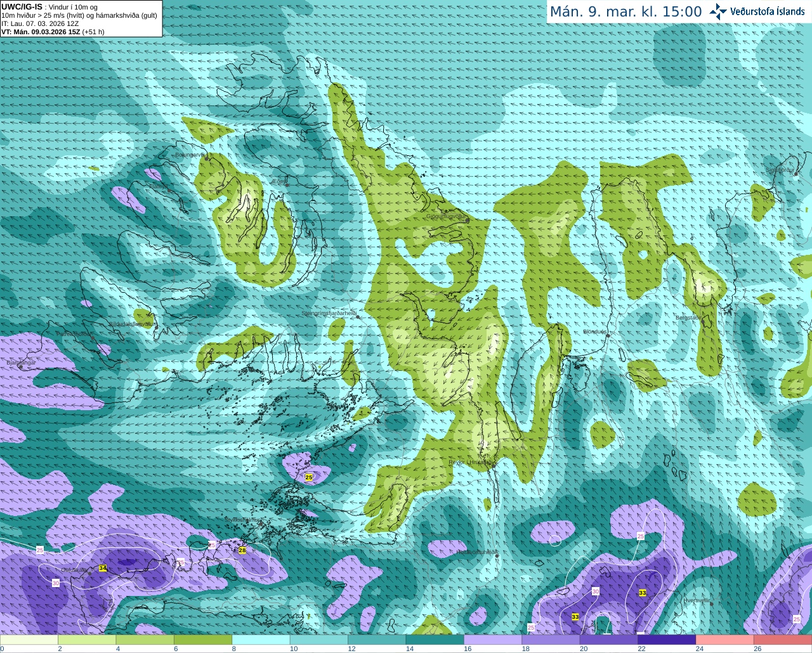Screen dimensions: 812x653
Task: Pick the dark teal 14–16 legend swatch
Action: pos(435,640)
